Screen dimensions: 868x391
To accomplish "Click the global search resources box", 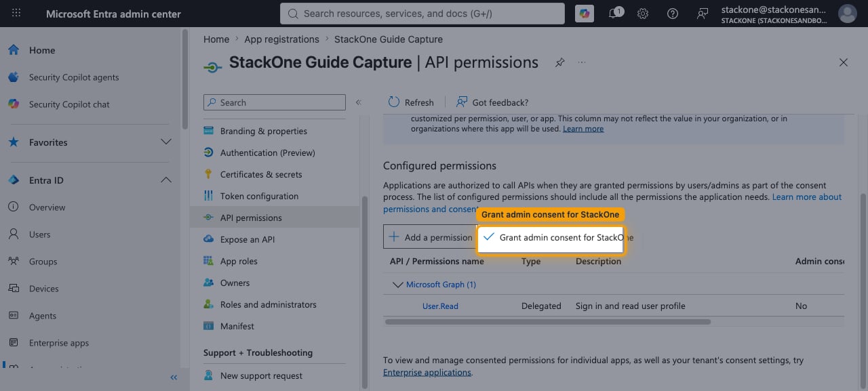I will (x=422, y=14).
